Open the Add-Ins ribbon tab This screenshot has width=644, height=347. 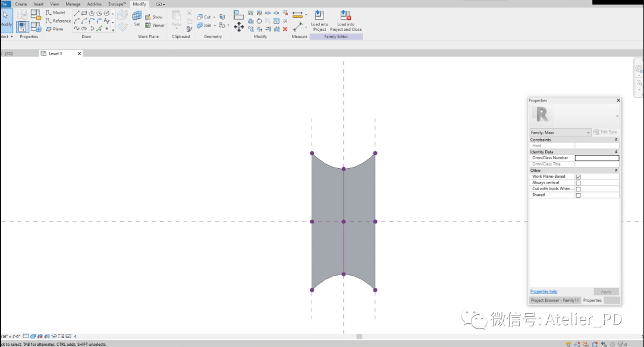pos(94,4)
